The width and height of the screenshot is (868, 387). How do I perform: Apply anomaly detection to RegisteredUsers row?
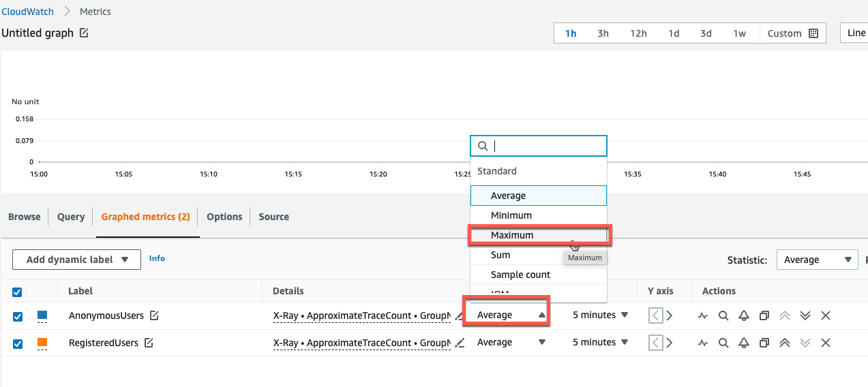(703, 343)
